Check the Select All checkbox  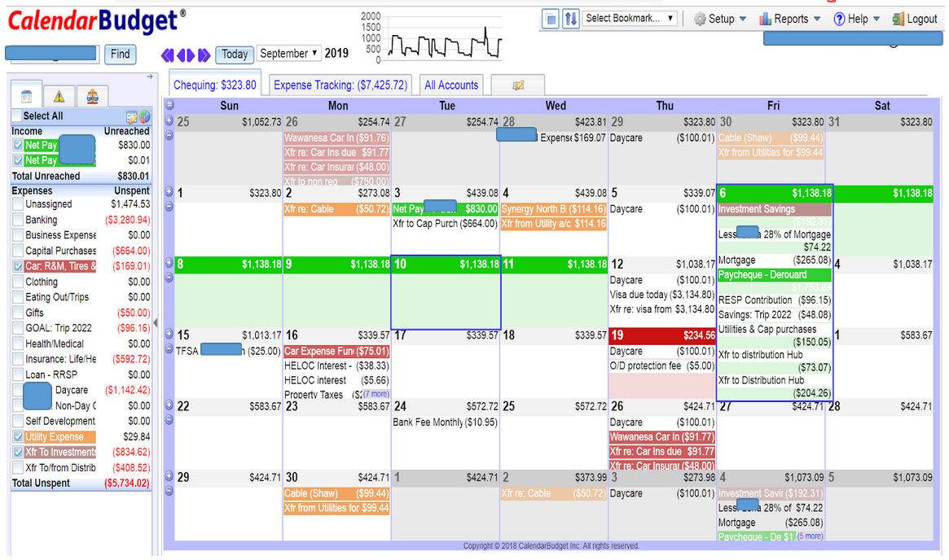pyautogui.click(x=17, y=116)
